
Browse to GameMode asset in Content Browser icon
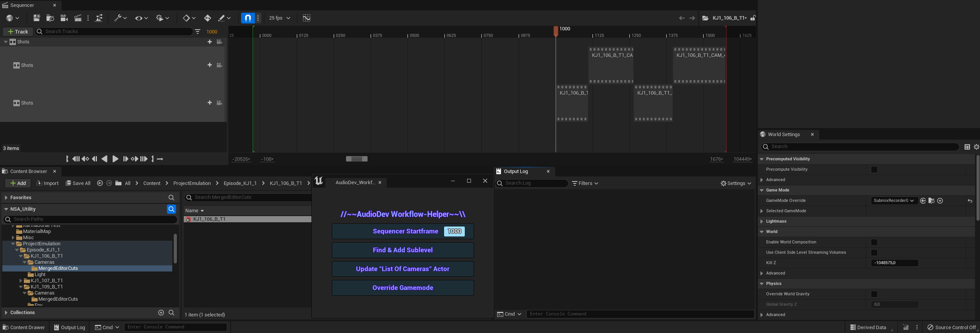point(931,201)
